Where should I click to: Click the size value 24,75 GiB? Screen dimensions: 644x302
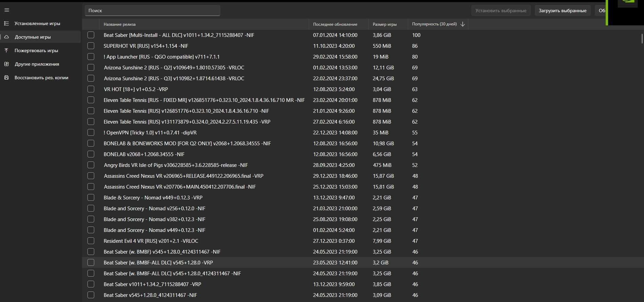[383, 78]
